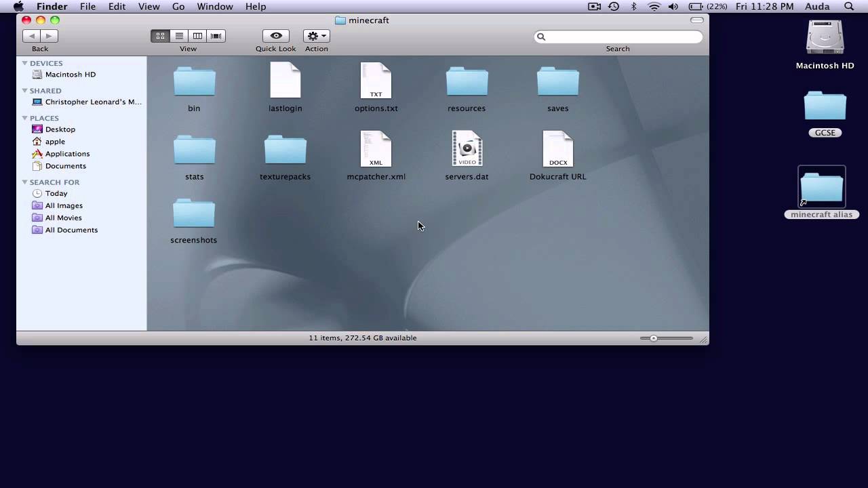Click into the Search field
Viewport: 868px width, 488px height.
click(617, 36)
